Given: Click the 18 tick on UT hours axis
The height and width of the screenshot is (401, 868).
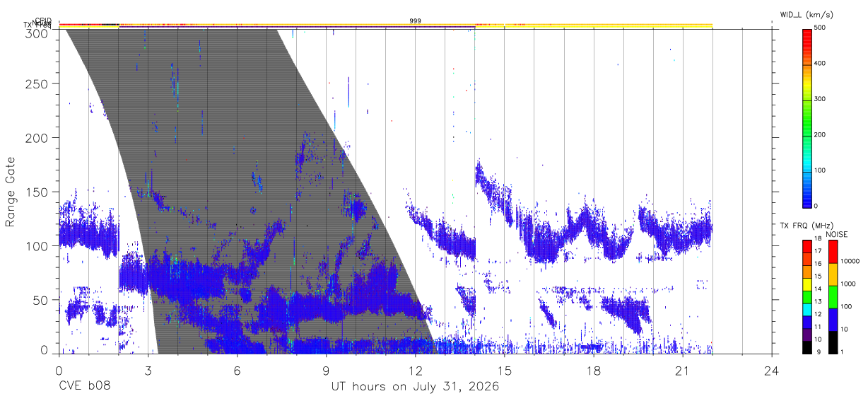Looking at the screenshot, I should [x=594, y=371].
